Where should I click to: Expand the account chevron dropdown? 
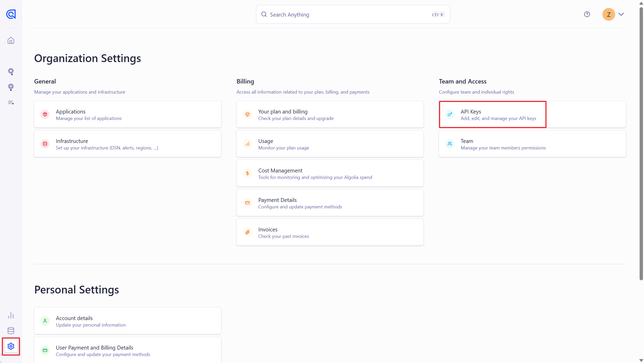click(621, 14)
